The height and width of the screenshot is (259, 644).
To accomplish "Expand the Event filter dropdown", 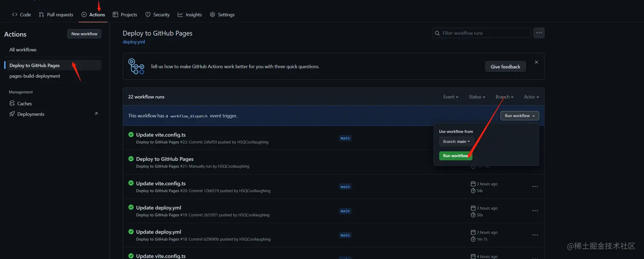I will click(x=451, y=97).
